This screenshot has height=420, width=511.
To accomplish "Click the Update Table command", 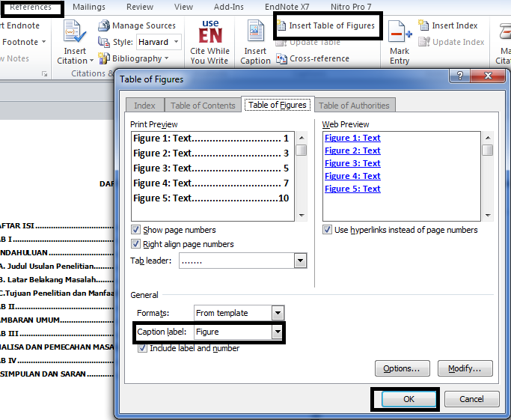I will coord(308,42).
